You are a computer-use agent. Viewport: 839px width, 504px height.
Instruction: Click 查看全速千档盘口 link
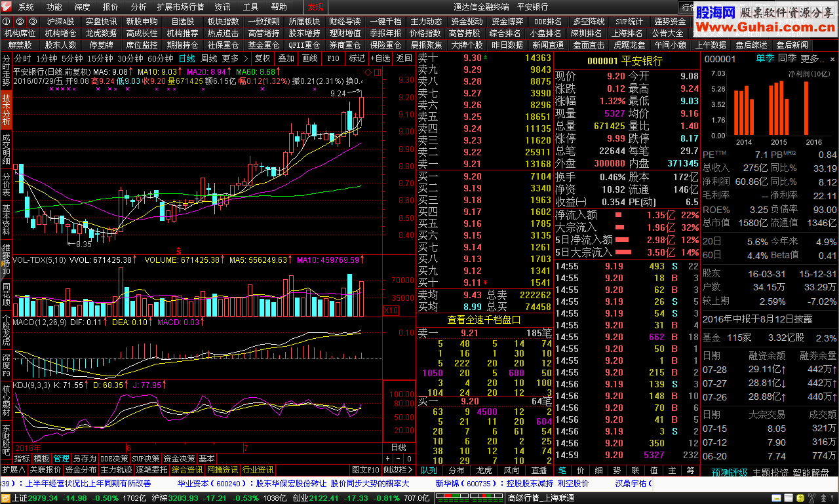tap(484, 320)
